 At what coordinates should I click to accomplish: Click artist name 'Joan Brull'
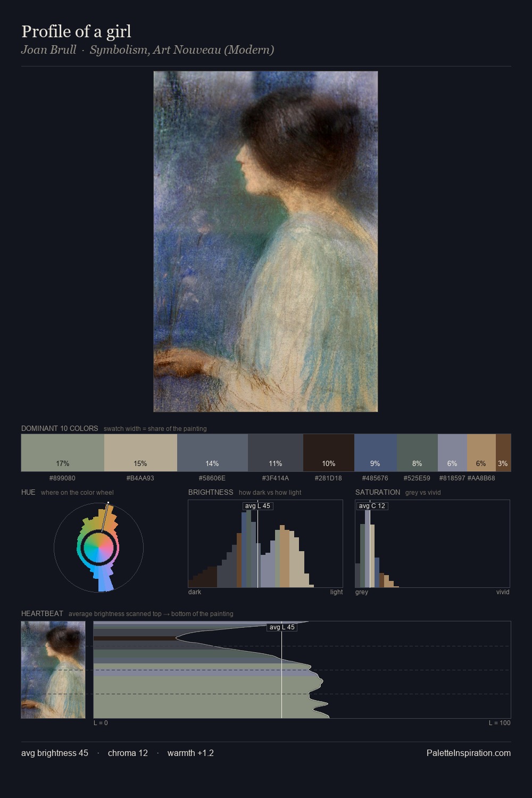click(48, 50)
